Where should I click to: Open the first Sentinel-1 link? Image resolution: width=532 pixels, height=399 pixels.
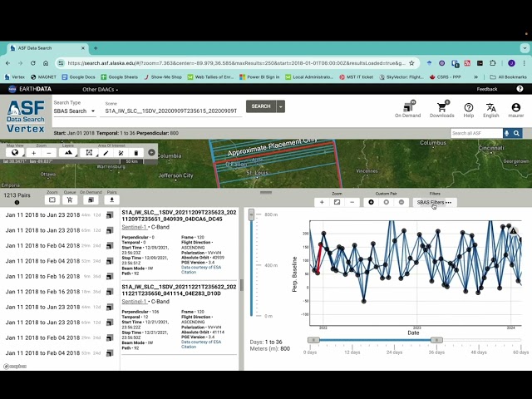[x=135, y=227]
